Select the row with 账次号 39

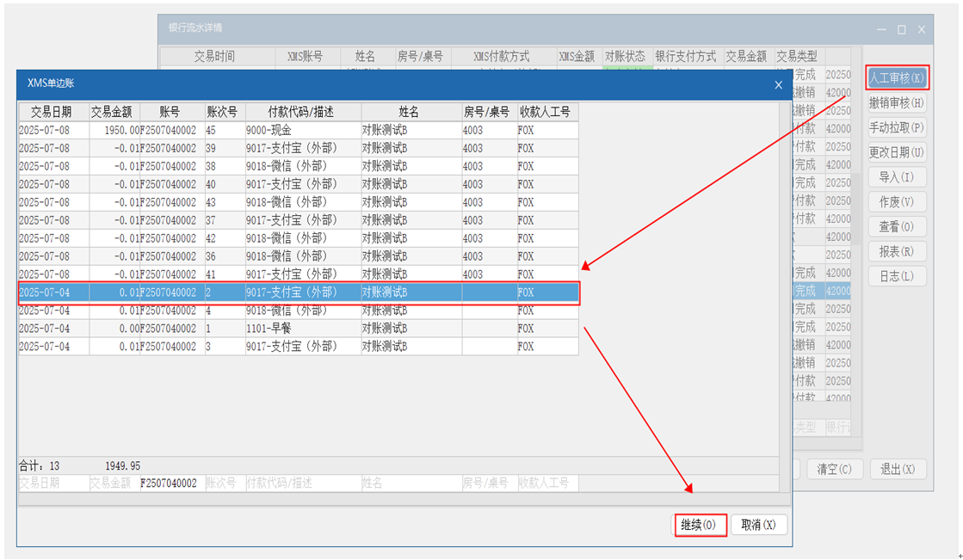[299, 148]
